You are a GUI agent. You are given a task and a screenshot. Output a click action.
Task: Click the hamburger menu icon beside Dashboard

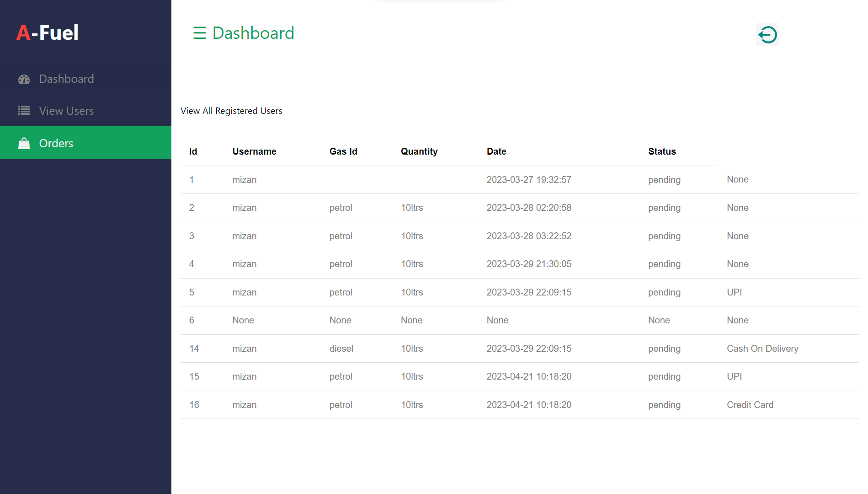tap(200, 33)
